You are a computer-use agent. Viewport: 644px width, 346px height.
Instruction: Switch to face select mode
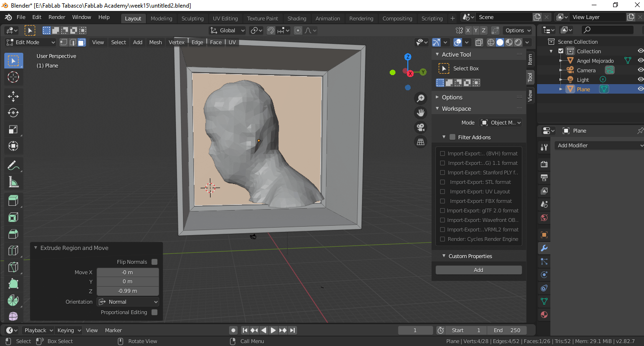click(82, 42)
